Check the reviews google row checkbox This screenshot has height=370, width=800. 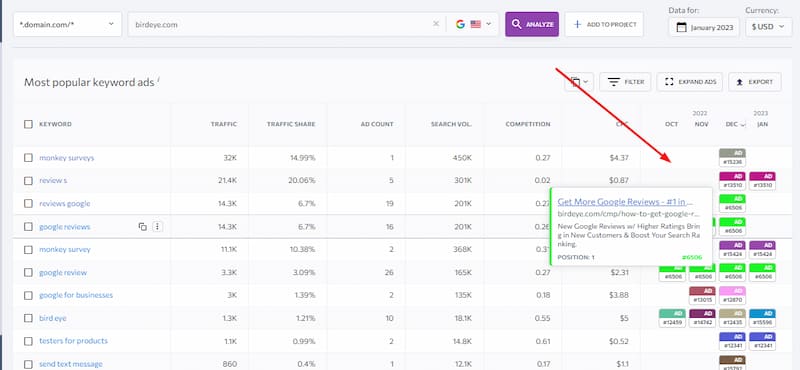coord(28,204)
